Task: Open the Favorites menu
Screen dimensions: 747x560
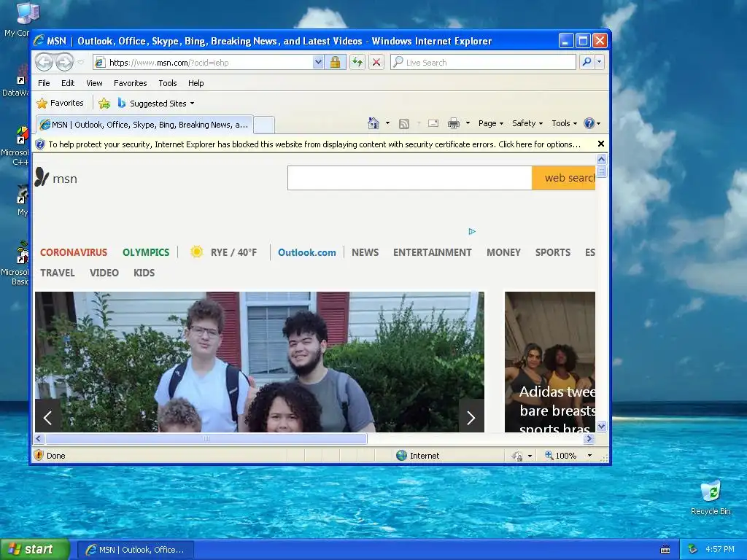Action: pos(130,83)
